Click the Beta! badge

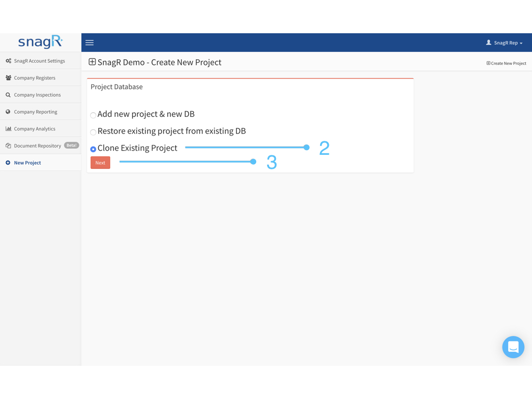tap(72, 145)
